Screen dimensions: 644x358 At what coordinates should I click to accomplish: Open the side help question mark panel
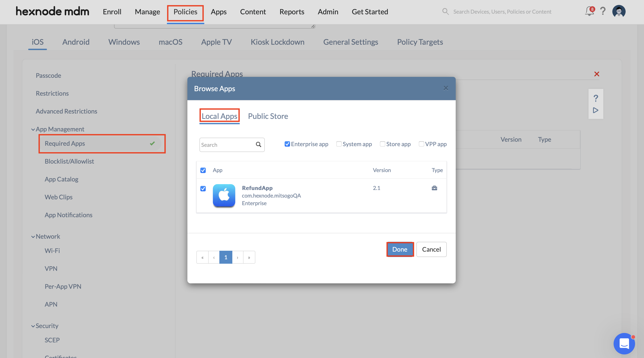click(x=596, y=98)
